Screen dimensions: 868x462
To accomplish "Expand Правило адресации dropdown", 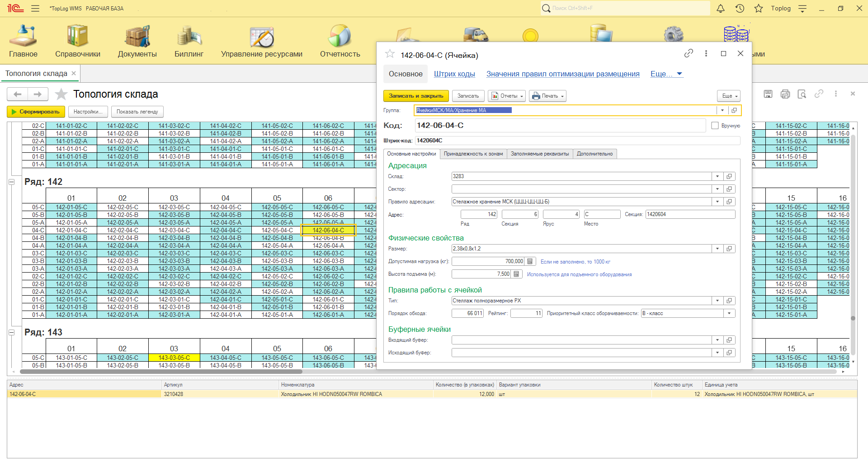I will [x=717, y=202].
